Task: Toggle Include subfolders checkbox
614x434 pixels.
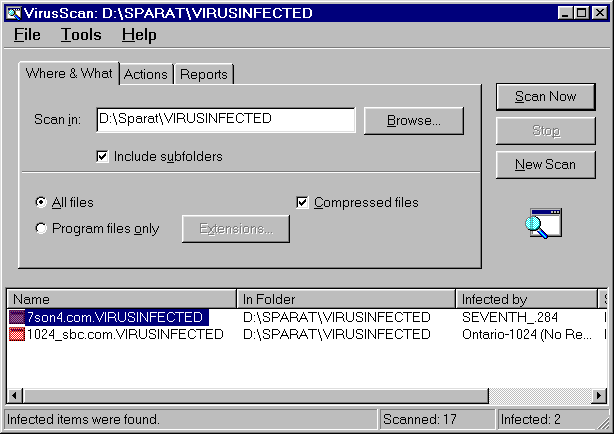Action: pyautogui.click(x=102, y=157)
